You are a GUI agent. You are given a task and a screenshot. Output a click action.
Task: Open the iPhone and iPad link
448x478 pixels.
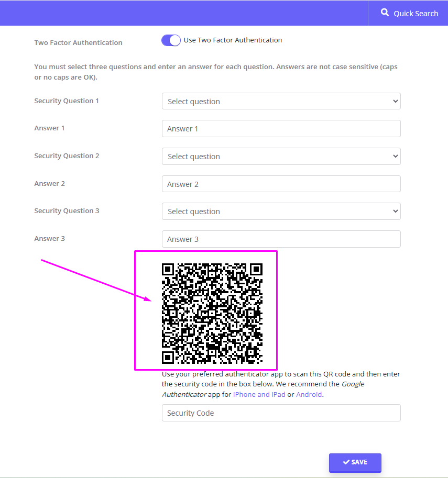tap(259, 394)
